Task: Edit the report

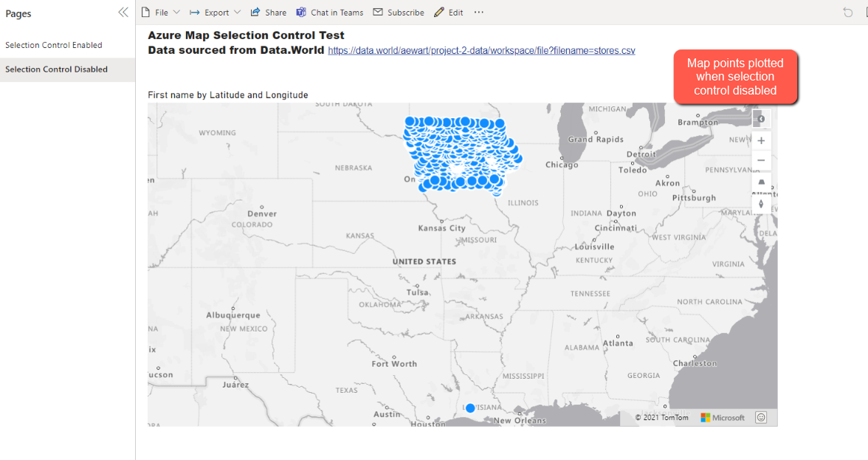Action: (449, 12)
